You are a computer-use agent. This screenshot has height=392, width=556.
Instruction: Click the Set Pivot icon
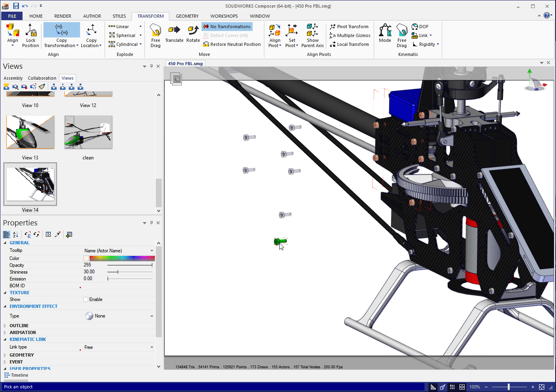point(292,31)
